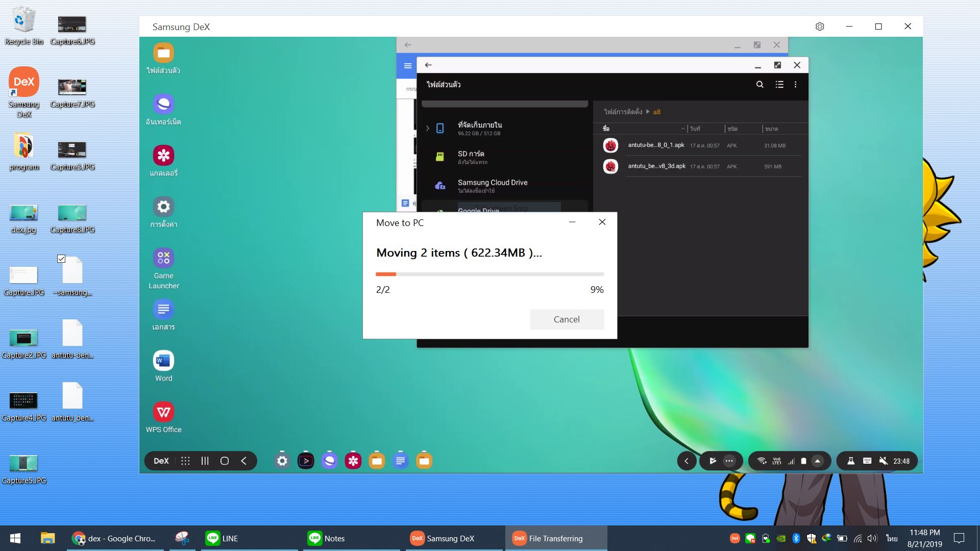Open Windows notification center

[x=959, y=538]
